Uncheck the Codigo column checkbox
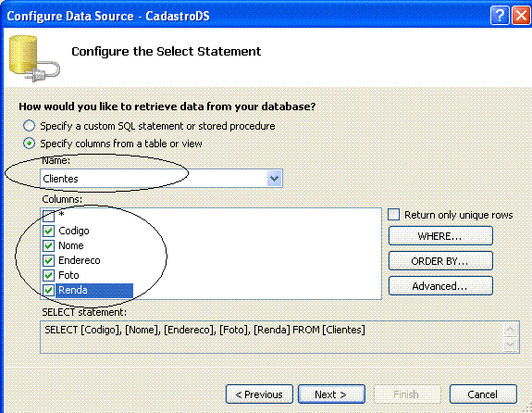The width and height of the screenshot is (532, 413). tap(48, 231)
